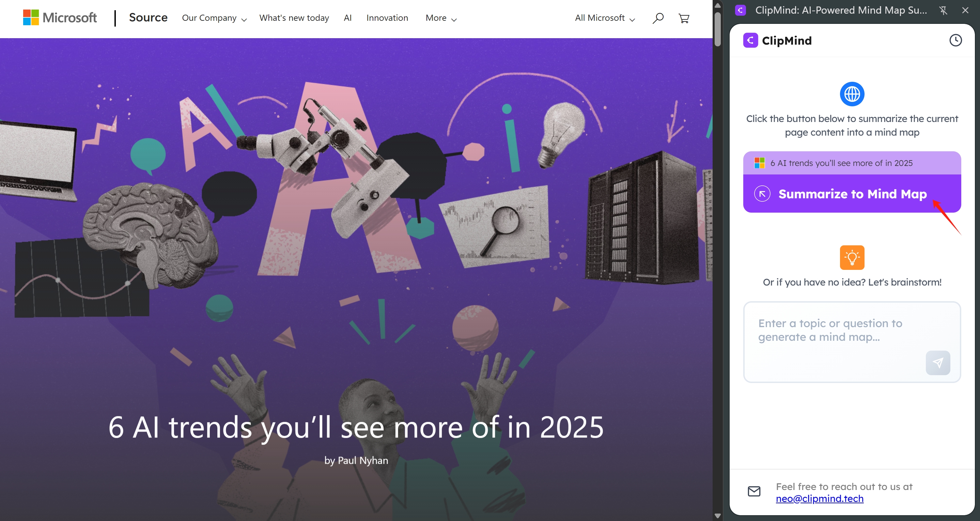Click the Microsoft search magnifier icon
The image size is (980, 521).
click(658, 18)
